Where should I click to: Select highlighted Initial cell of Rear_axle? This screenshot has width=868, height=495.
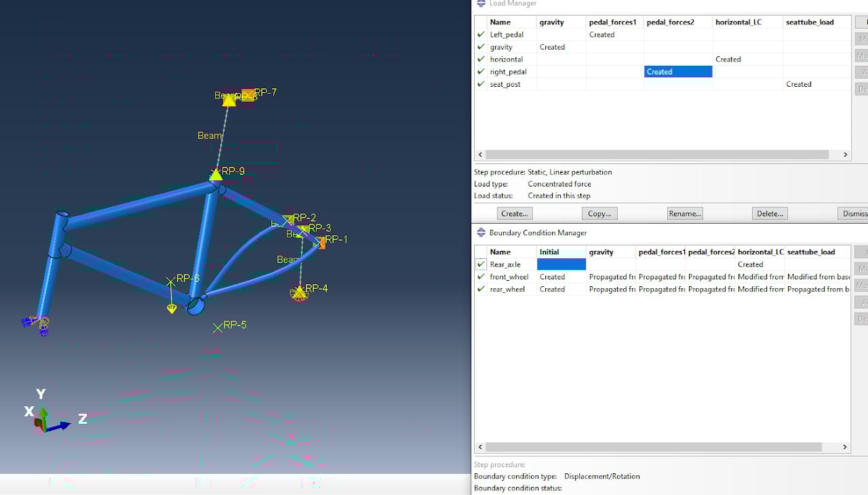coord(561,264)
